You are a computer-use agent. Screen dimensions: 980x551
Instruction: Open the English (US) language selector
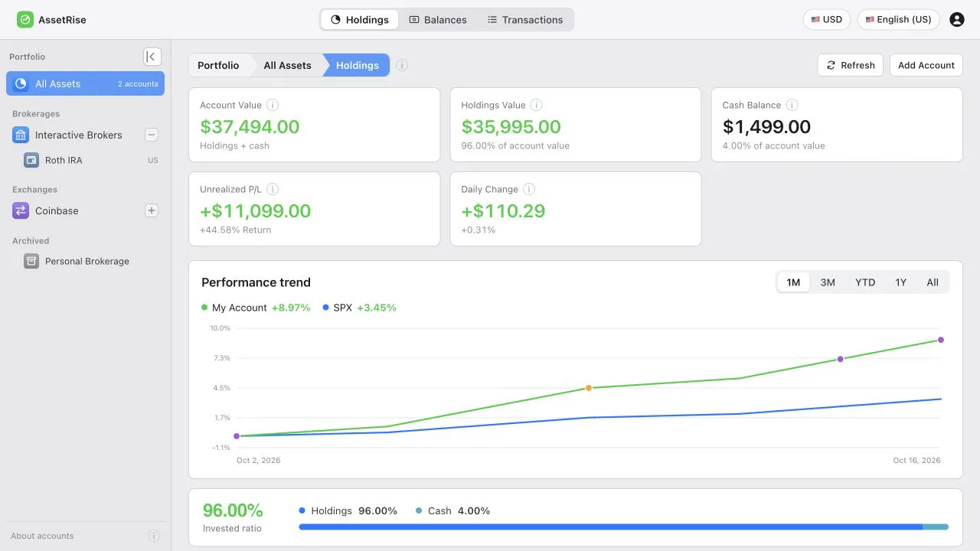click(899, 20)
